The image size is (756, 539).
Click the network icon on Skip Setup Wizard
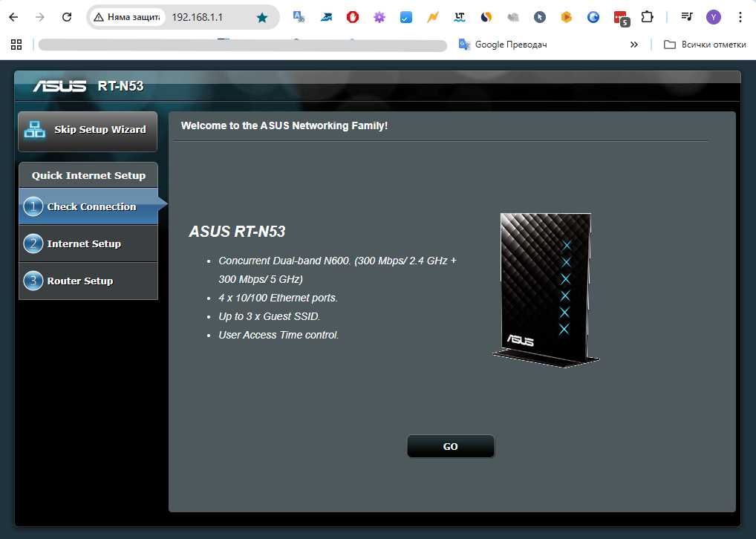pyautogui.click(x=35, y=129)
